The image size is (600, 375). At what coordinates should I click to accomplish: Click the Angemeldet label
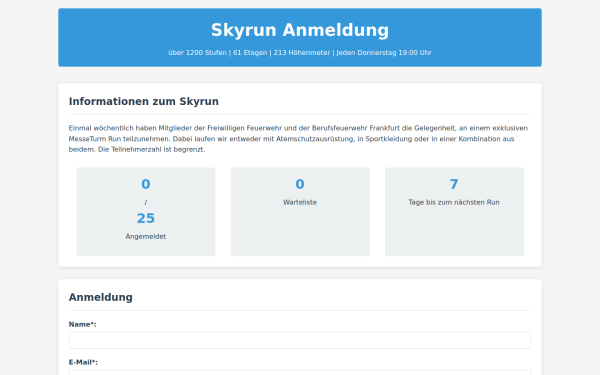point(146,236)
